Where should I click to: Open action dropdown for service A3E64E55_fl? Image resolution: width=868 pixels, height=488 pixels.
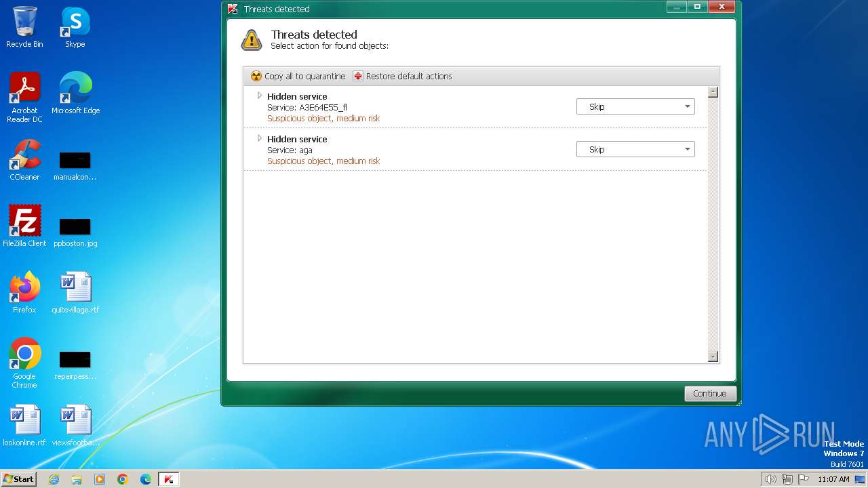point(635,106)
